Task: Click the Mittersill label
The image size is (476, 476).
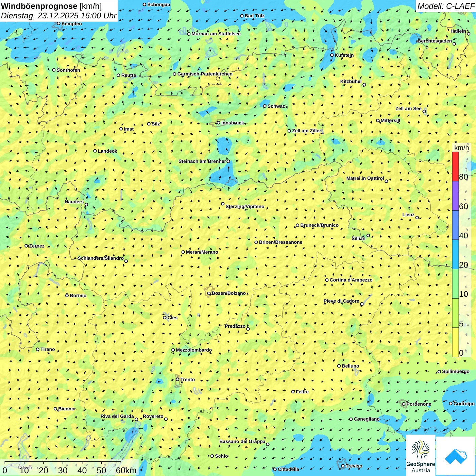Action: [x=390, y=120]
